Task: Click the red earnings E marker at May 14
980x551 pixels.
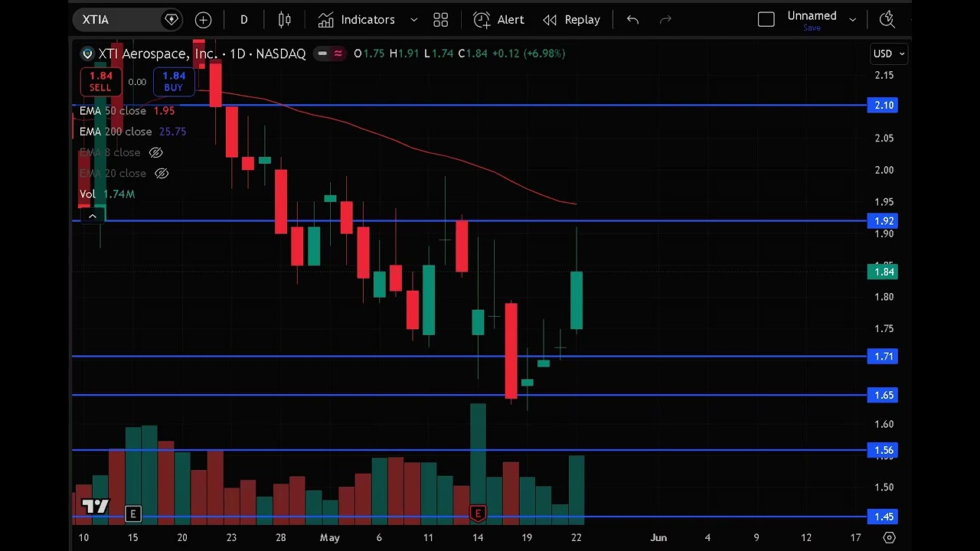Action: (x=478, y=514)
